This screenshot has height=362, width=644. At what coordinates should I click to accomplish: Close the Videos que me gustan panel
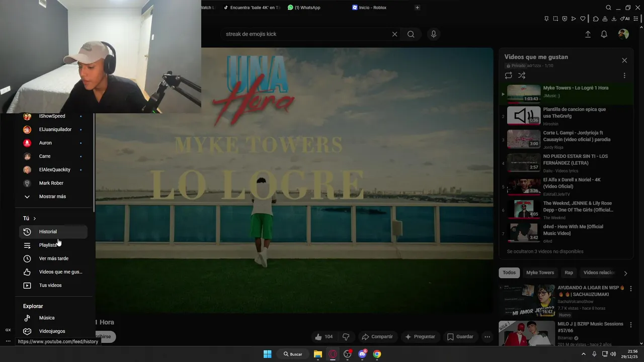click(x=624, y=60)
